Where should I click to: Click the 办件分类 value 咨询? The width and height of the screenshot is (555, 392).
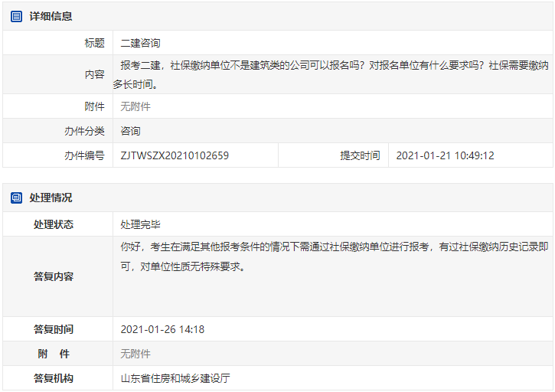click(131, 131)
